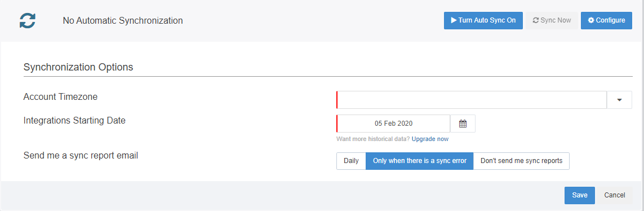
Task: Click the play icon on Turn Auto Sync On
Action: click(x=454, y=20)
